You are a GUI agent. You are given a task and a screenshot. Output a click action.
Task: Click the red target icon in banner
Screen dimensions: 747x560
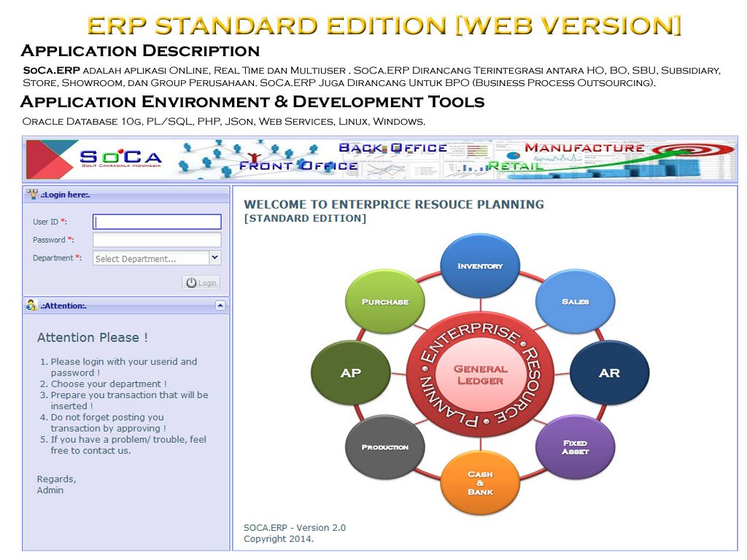(693, 150)
